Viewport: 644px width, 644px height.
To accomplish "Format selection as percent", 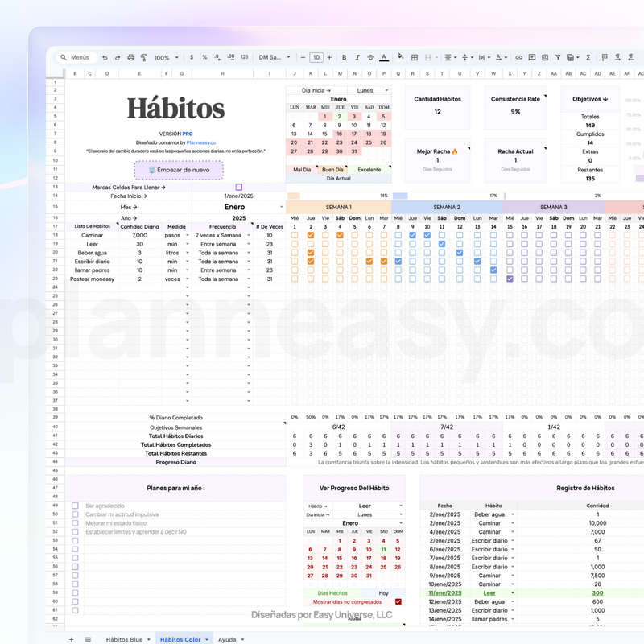I will coord(206,57).
